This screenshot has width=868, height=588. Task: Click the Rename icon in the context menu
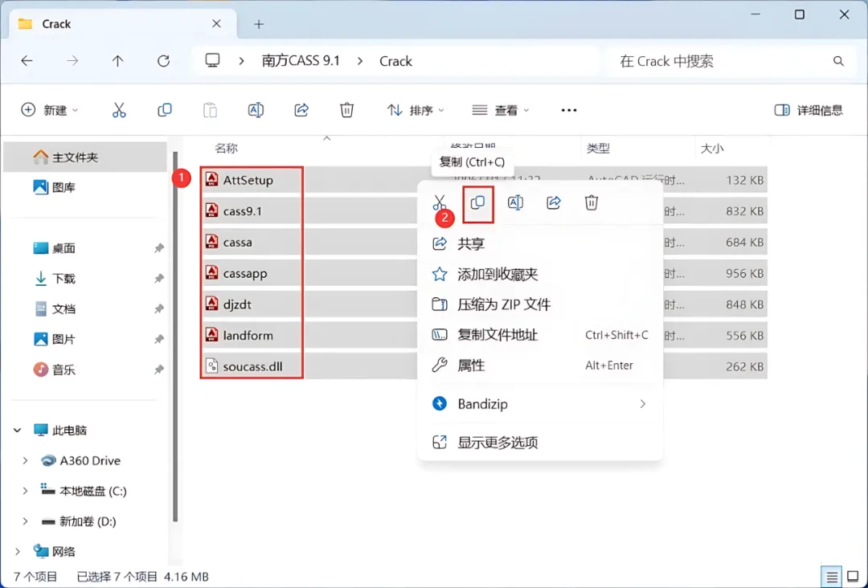pyautogui.click(x=515, y=202)
